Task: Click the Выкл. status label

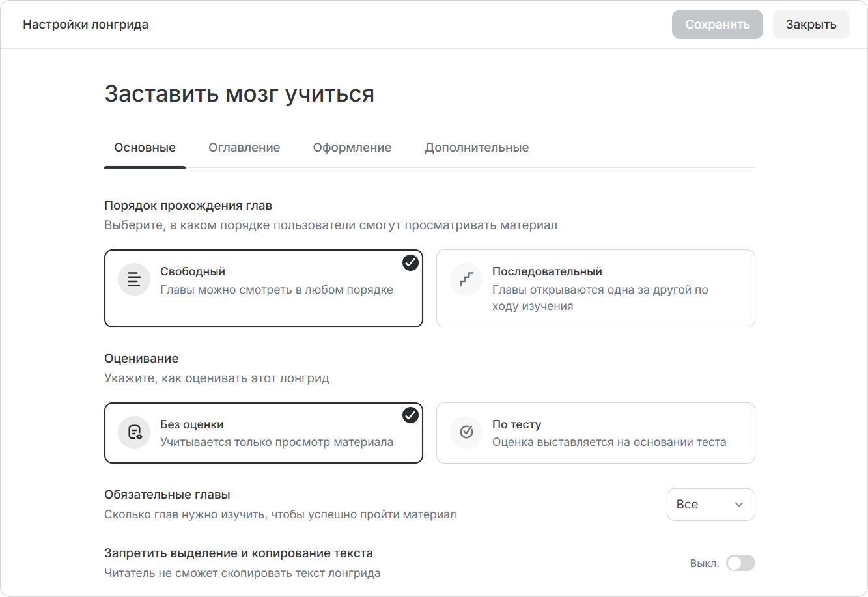Action: (705, 564)
